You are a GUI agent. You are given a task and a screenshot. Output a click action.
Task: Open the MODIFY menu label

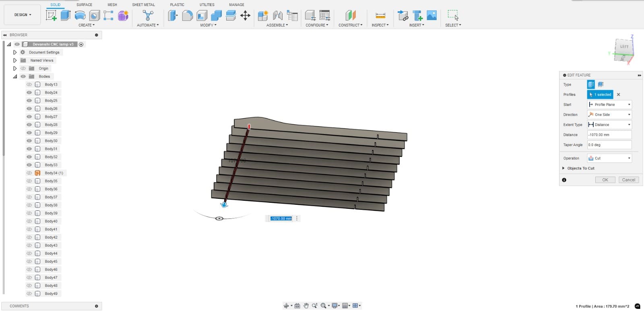point(208,25)
